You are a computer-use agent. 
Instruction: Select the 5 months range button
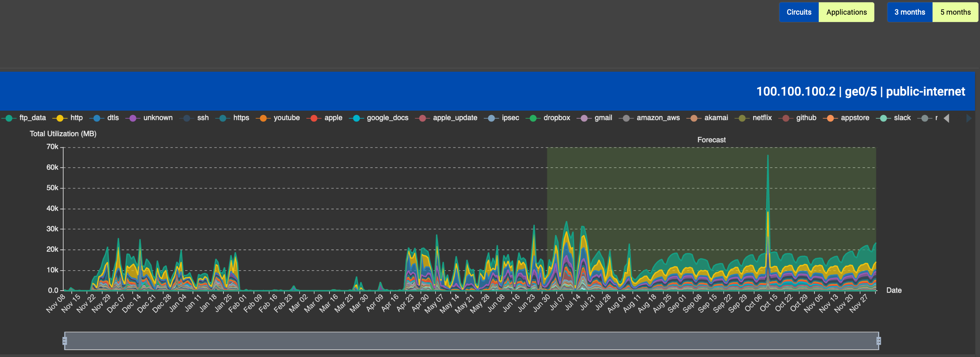click(955, 12)
